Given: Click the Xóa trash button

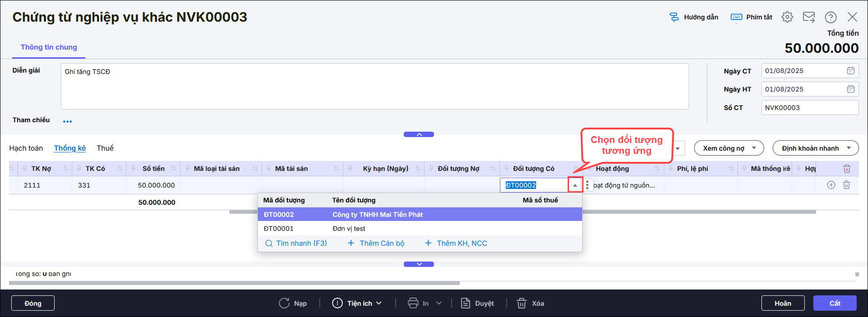Looking at the screenshot, I should (530, 303).
